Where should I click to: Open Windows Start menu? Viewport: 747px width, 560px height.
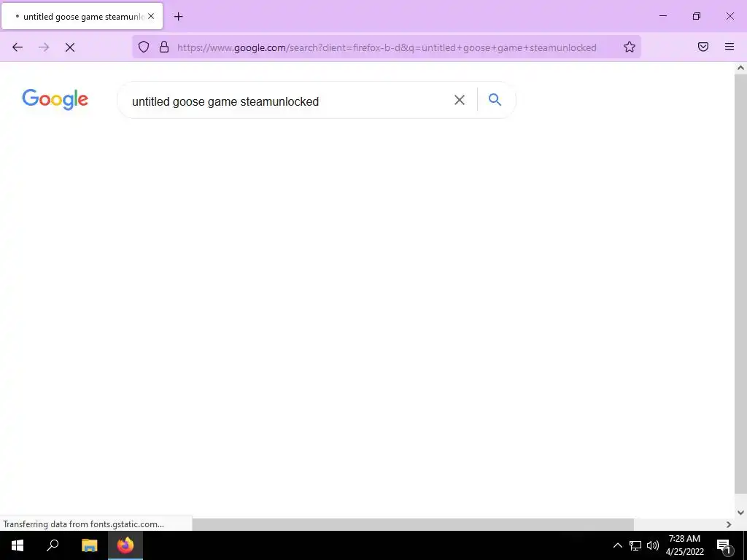click(18, 545)
